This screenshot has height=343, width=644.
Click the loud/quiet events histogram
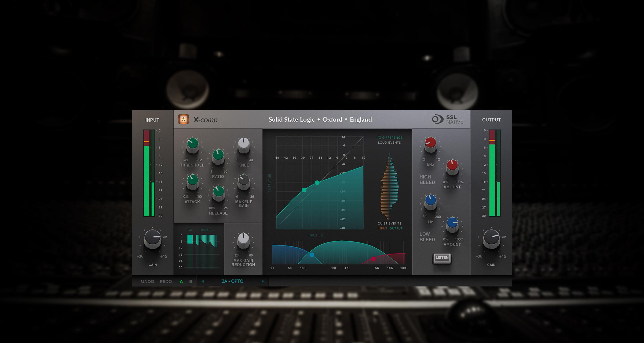(x=390, y=187)
